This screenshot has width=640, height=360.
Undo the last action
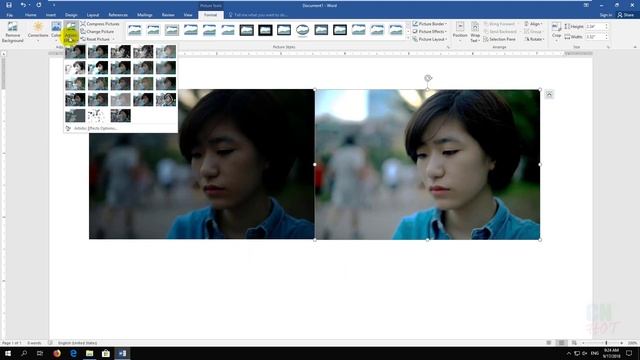click(23, 5)
